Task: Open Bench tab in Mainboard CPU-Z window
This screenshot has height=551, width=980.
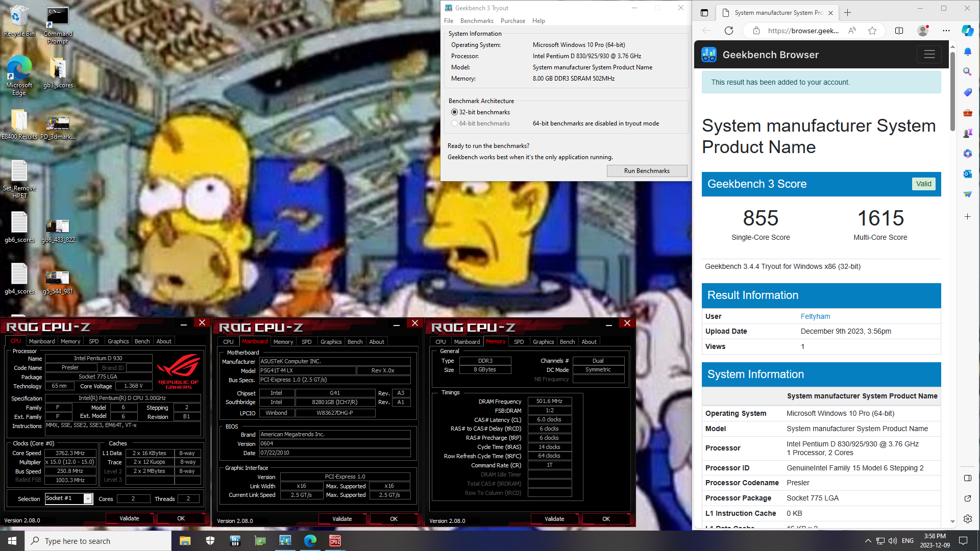Action: tap(355, 342)
